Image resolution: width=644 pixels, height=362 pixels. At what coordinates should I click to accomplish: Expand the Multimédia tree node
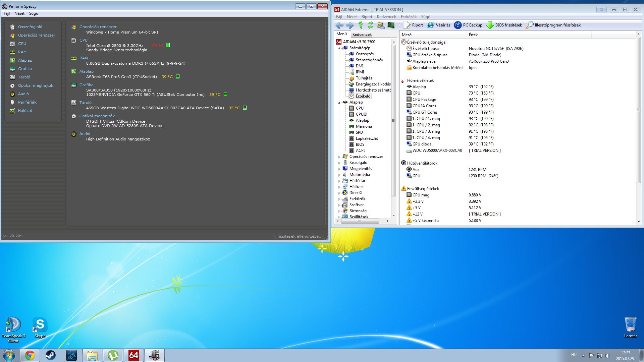(x=339, y=175)
